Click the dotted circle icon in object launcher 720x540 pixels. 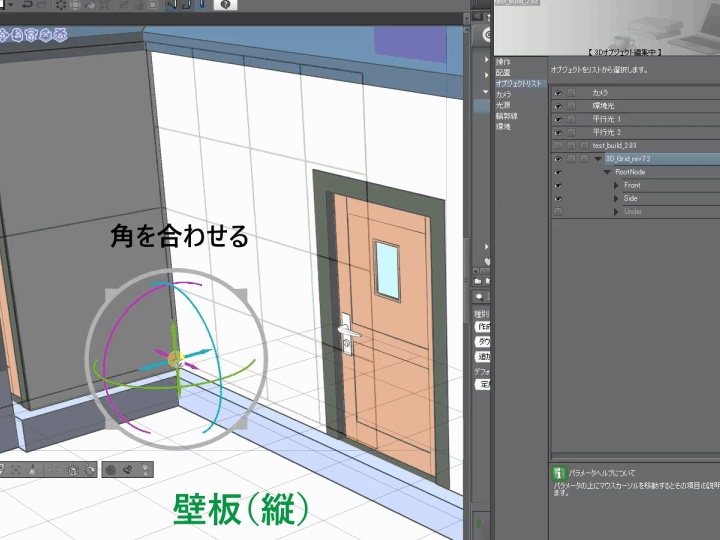pyautogui.click(x=54, y=469)
